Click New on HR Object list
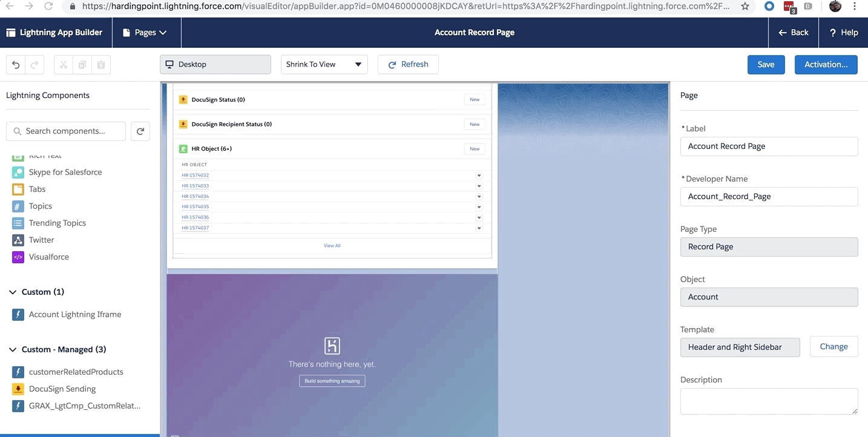 (475, 149)
